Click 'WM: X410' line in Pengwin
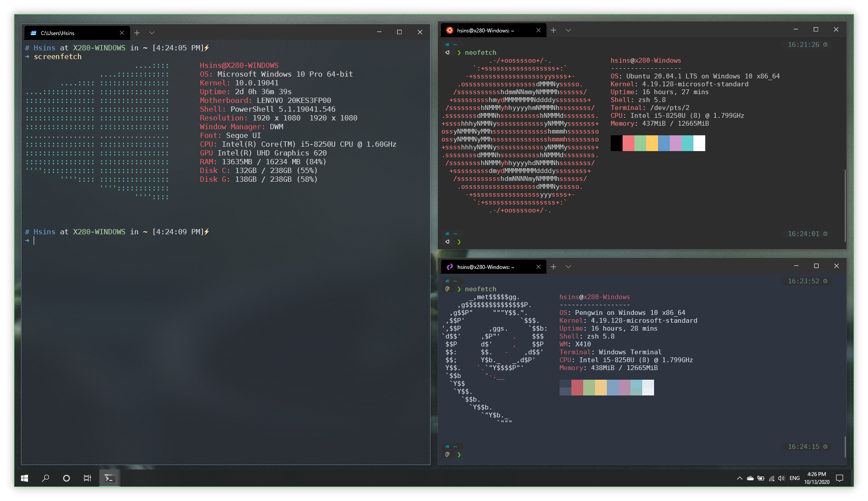The image size is (868, 501). [575, 344]
